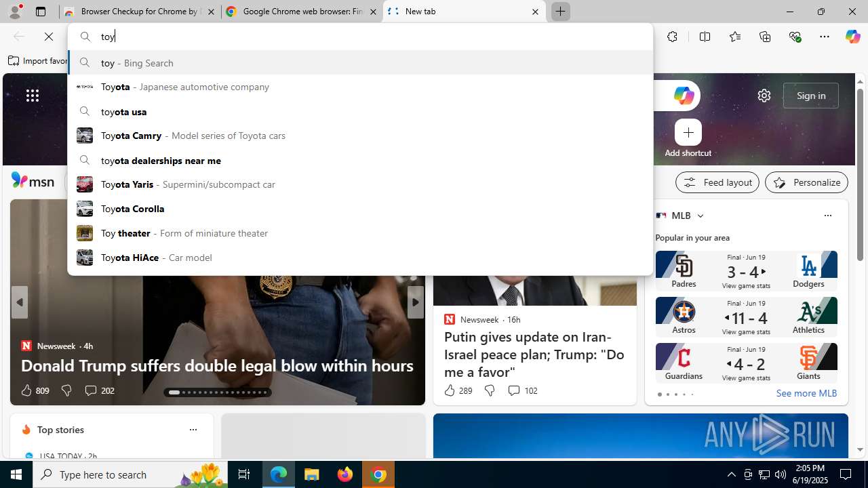Viewport: 868px width, 488px height.
Task: Stop loading the page with X button
Action: coord(49,37)
